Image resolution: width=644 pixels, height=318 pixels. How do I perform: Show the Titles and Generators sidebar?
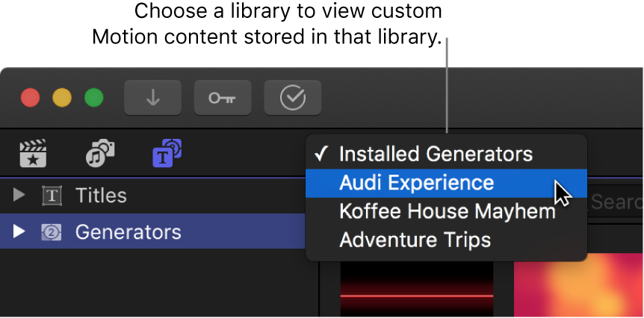point(167,154)
